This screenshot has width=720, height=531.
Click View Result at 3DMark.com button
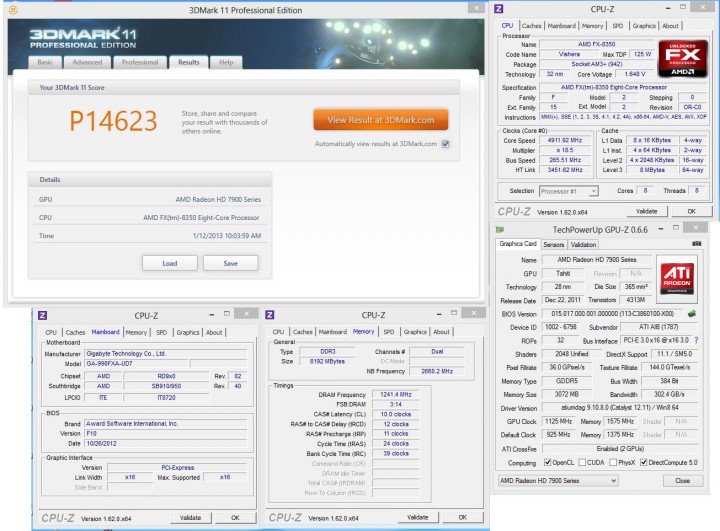[x=381, y=120]
